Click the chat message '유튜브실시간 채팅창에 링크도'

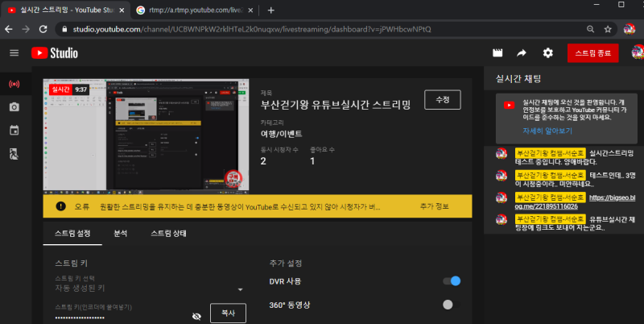click(575, 223)
